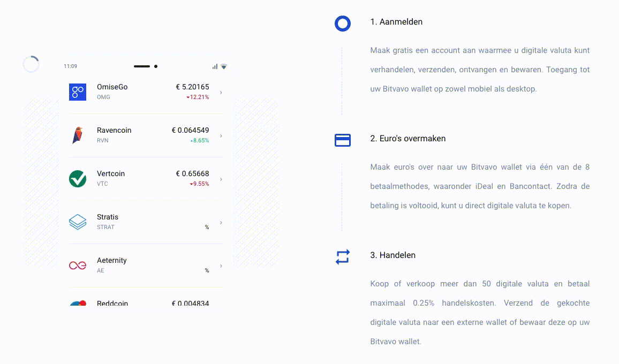Click the Aeternity infinity logo icon
619x364 pixels.
tap(78, 266)
